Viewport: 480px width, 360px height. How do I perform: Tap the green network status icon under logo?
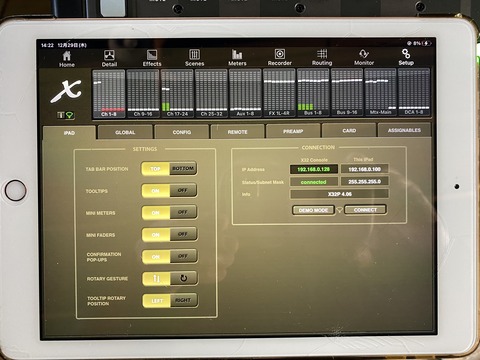click(x=69, y=115)
